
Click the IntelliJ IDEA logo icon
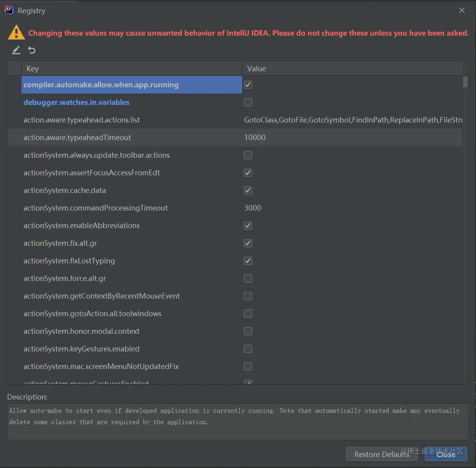(x=9, y=10)
